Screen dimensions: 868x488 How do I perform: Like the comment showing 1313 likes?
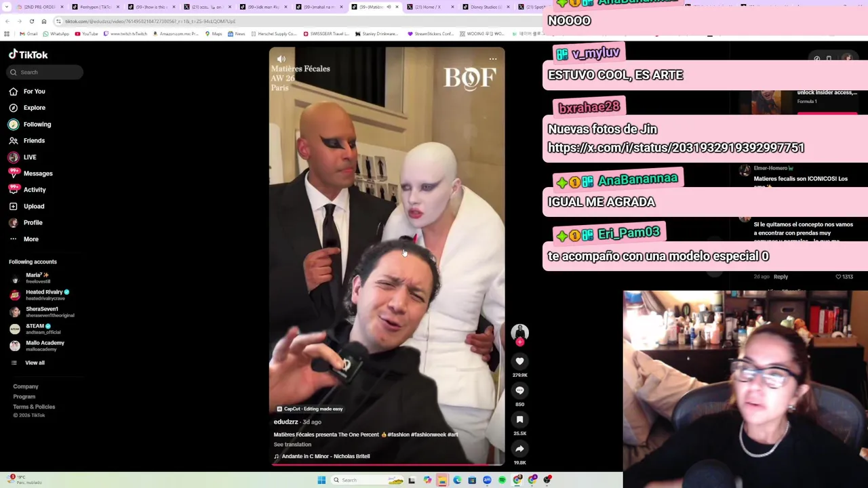click(839, 277)
